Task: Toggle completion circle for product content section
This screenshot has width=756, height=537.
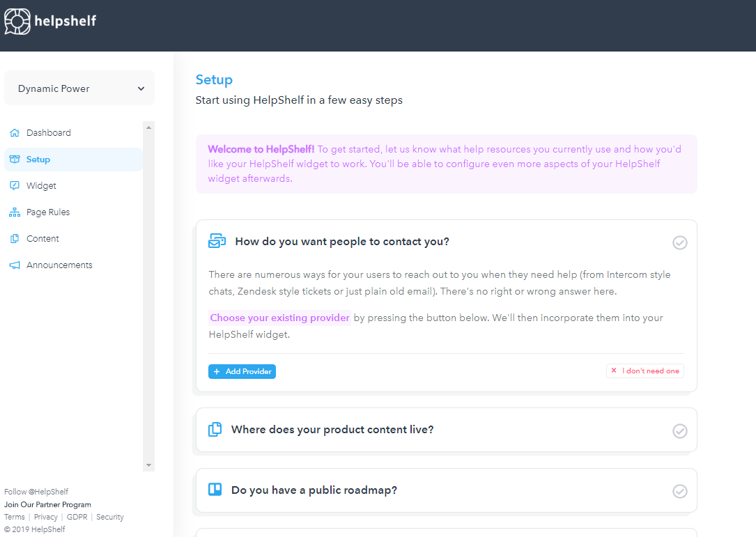Action: coord(679,431)
